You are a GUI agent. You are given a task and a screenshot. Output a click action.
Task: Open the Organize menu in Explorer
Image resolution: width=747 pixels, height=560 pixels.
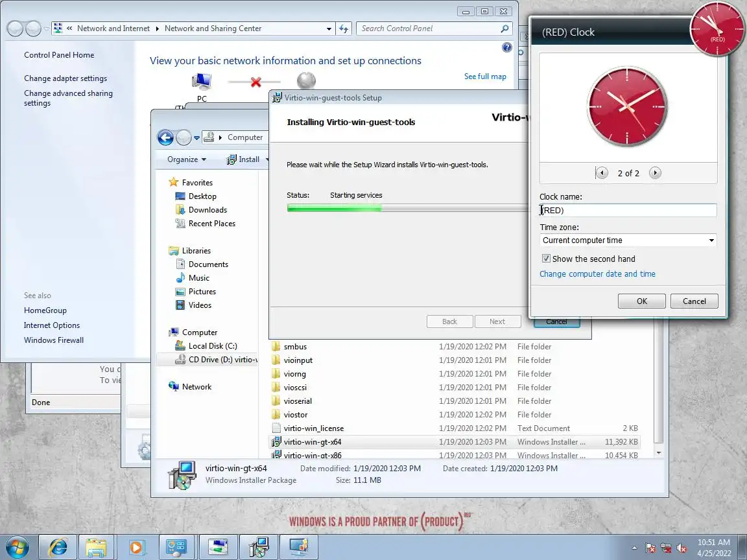[x=187, y=159]
